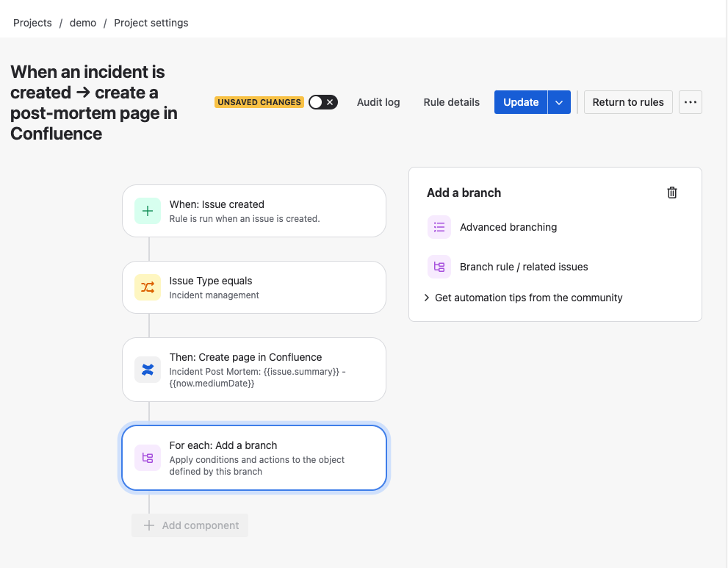Click the Branch rule related issues icon
Viewport: 728px width, 568px height.
pos(439,267)
